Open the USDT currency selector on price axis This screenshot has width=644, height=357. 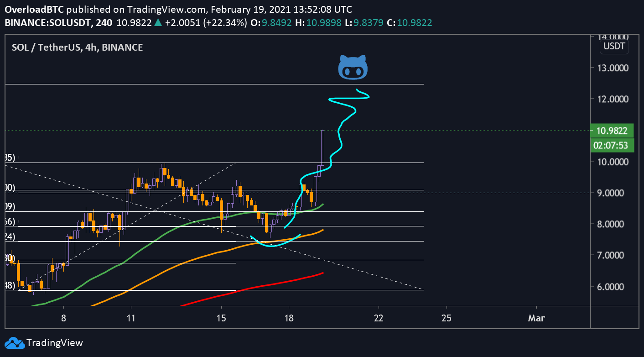[x=615, y=46]
